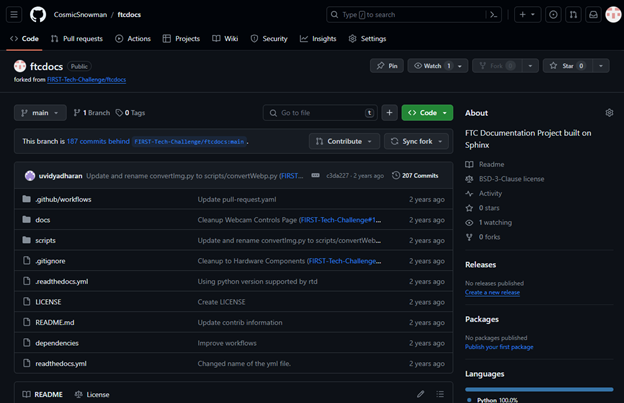Viewport: 624px width, 403px height.
Task: Click the GitHub logo icon
Action: [38, 15]
